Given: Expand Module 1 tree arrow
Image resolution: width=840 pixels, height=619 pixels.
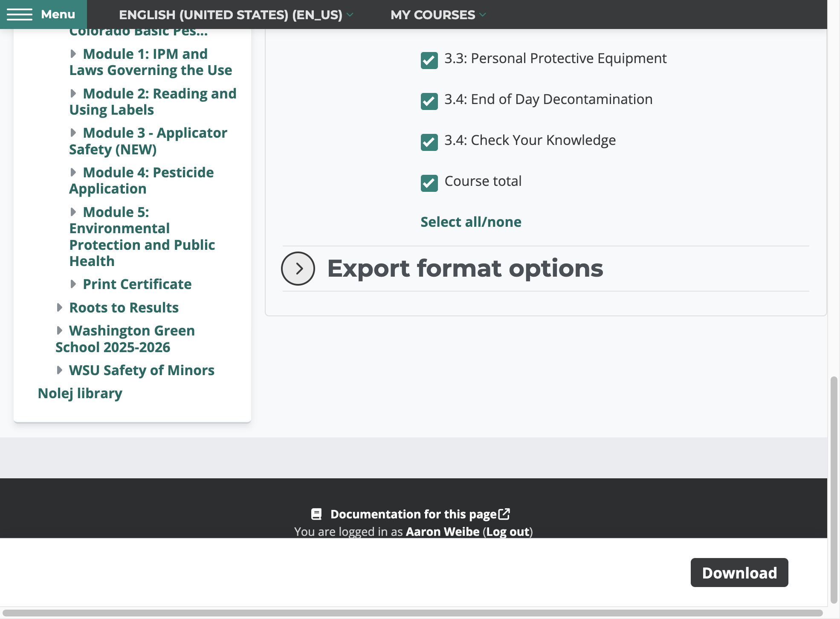Looking at the screenshot, I should 73,54.
